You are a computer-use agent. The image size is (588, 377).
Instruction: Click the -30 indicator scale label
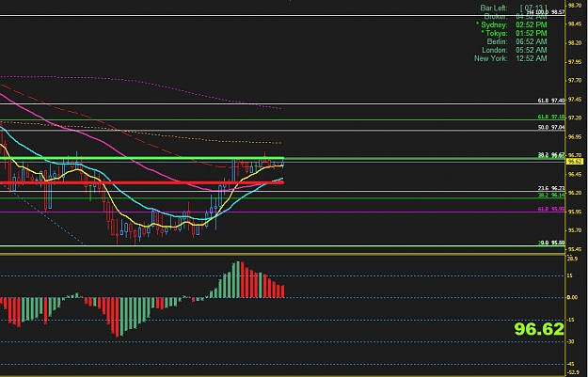pos(571,342)
